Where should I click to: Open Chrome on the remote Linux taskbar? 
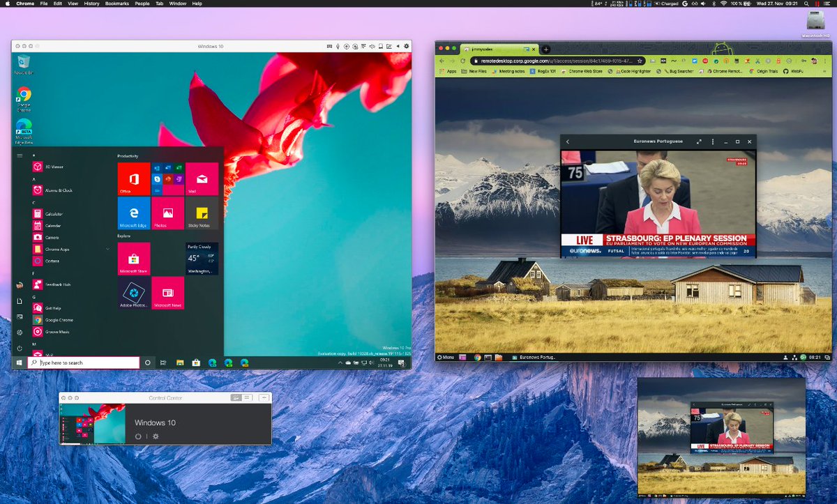coord(477,356)
